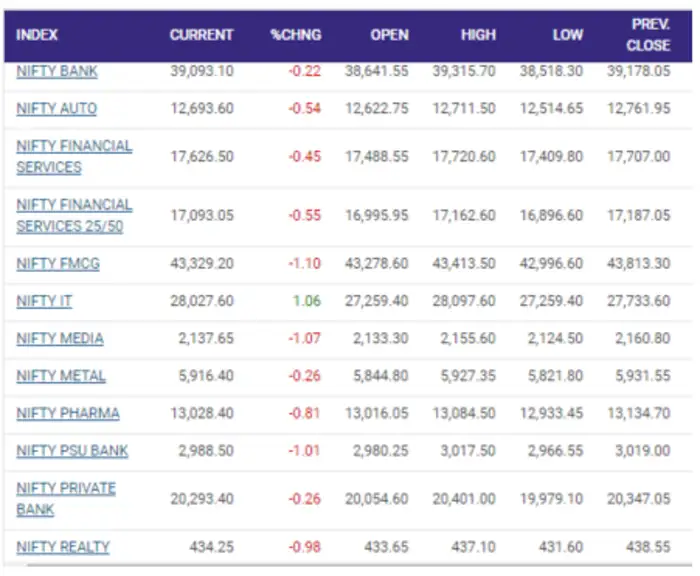This screenshot has width=700, height=576.
Task: Go to the NIFTY METAL index
Action: pos(61,376)
